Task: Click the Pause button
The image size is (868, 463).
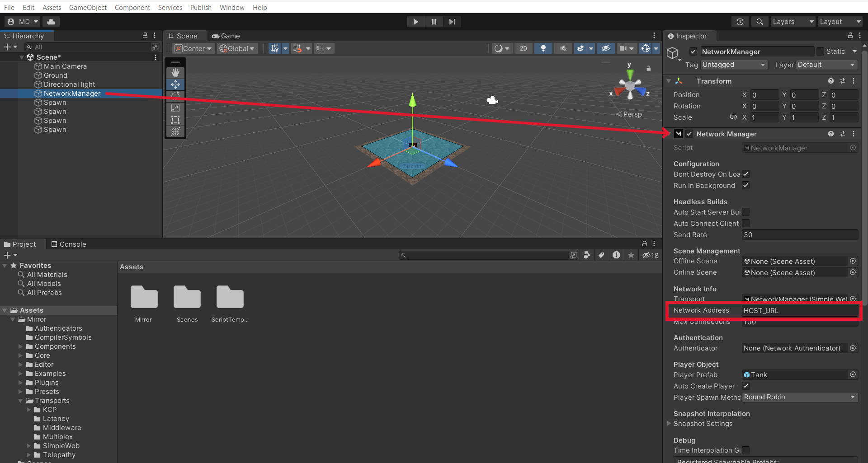Action: pos(434,22)
